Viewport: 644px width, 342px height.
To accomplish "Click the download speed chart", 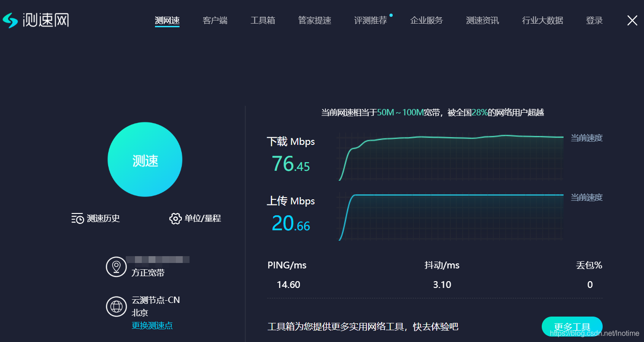I will coord(451,157).
